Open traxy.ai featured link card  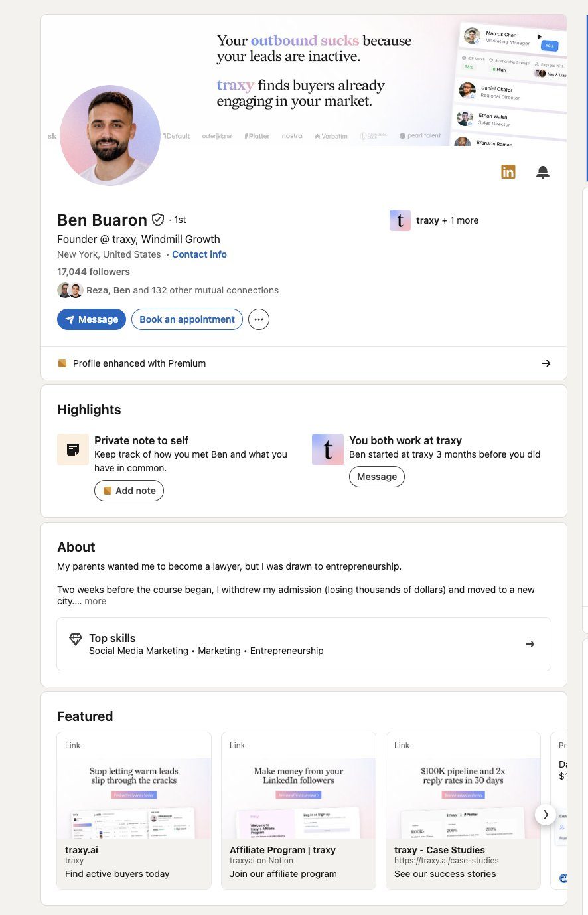coord(134,811)
